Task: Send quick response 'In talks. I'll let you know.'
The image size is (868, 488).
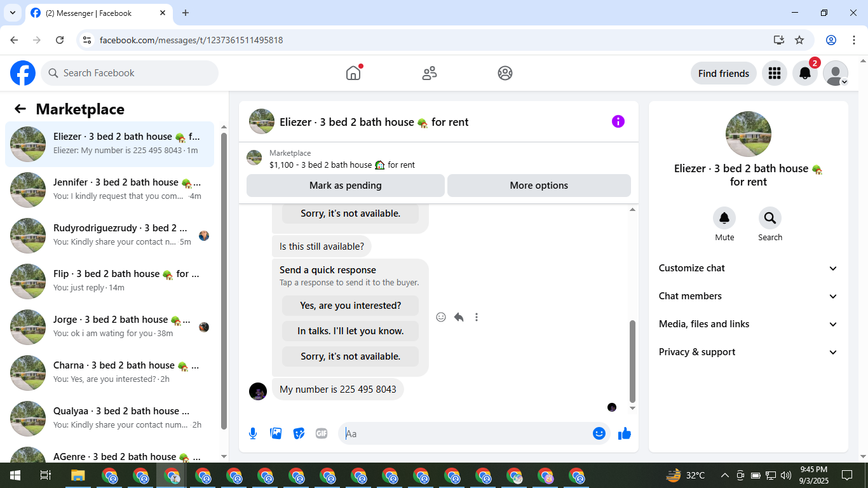Action: (351, 331)
